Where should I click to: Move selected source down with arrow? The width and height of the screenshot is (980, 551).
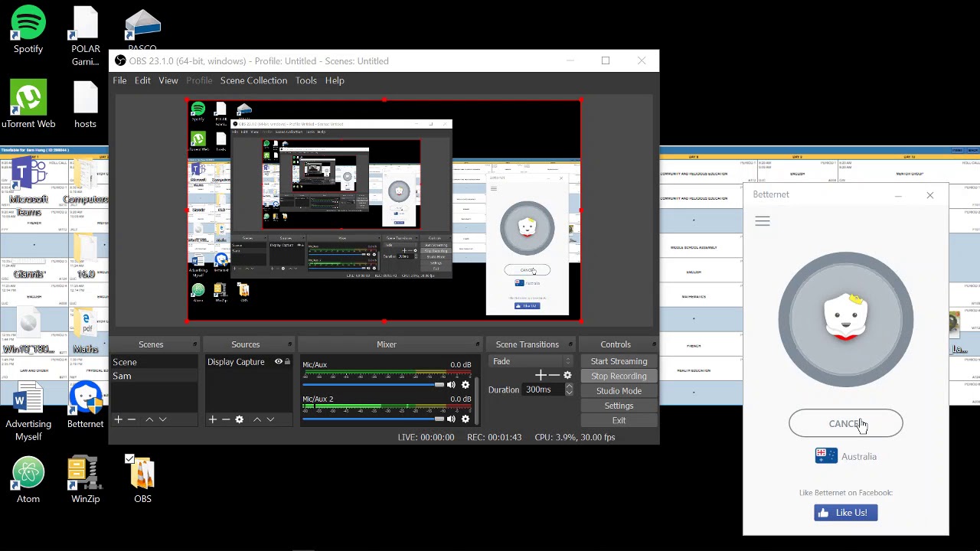tap(270, 419)
